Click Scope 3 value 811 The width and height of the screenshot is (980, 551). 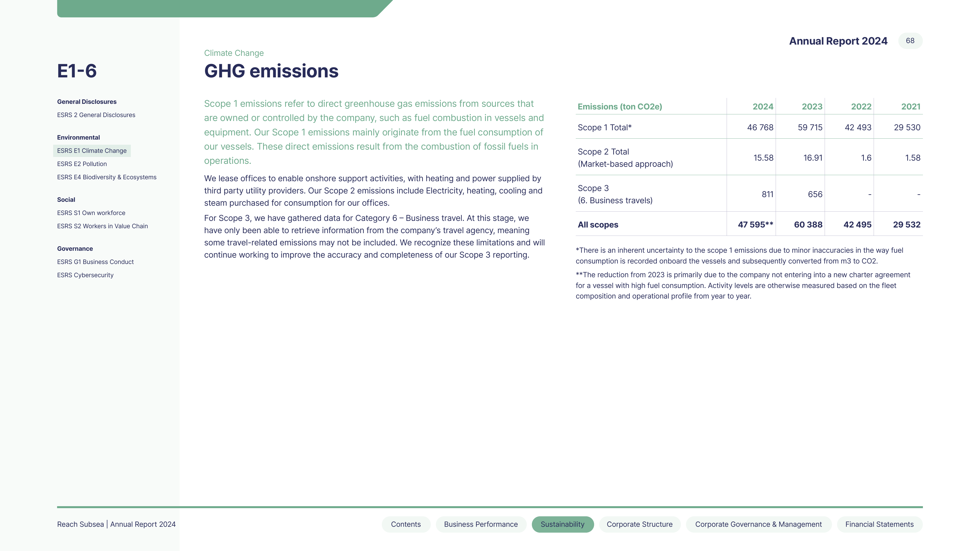pos(767,194)
